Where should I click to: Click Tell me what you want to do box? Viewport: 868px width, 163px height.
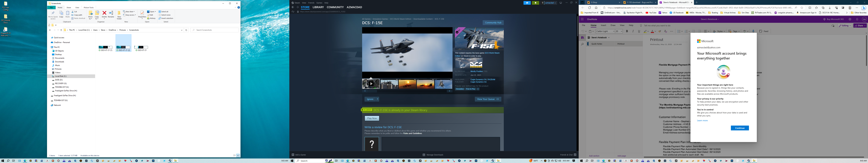coord(657,25)
